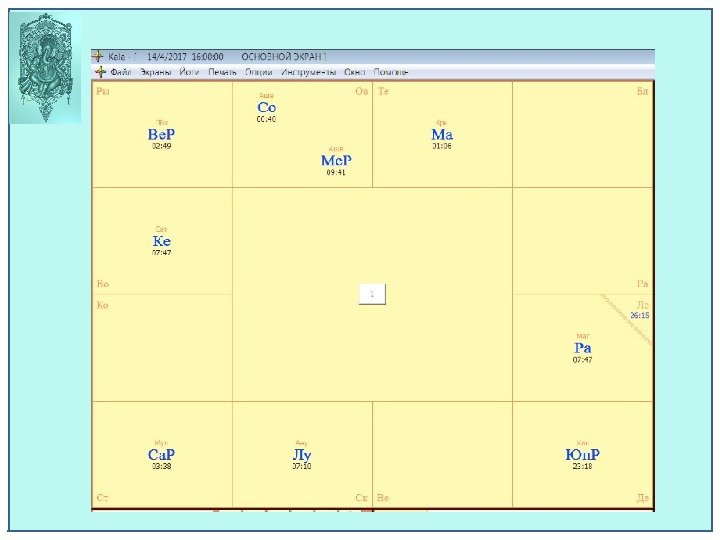Open the Йоги menu
This screenshot has width=720, height=540.
[x=189, y=73]
